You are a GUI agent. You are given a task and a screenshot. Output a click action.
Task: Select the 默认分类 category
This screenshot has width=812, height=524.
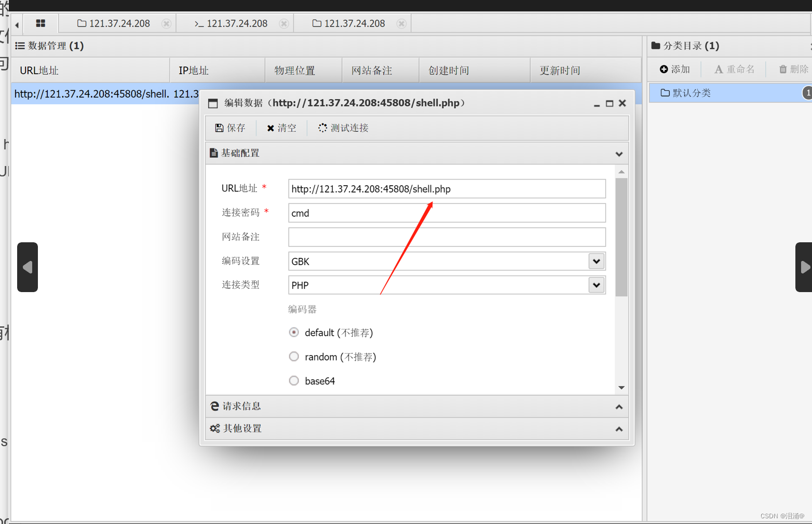[729, 93]
